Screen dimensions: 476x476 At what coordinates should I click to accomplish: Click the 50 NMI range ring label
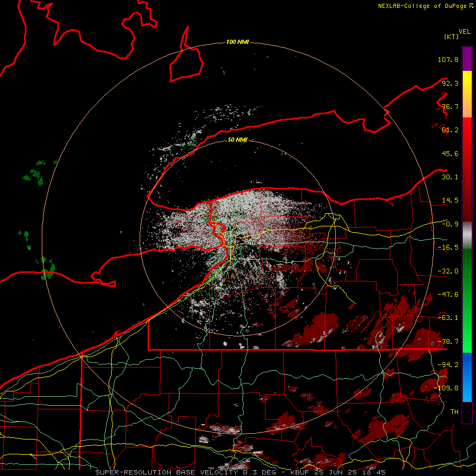237,140
